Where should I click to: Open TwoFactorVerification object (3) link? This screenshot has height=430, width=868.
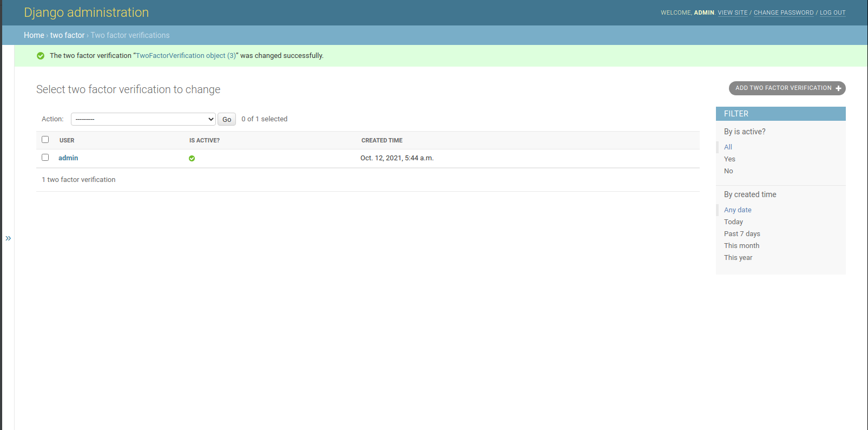point(186,56)
